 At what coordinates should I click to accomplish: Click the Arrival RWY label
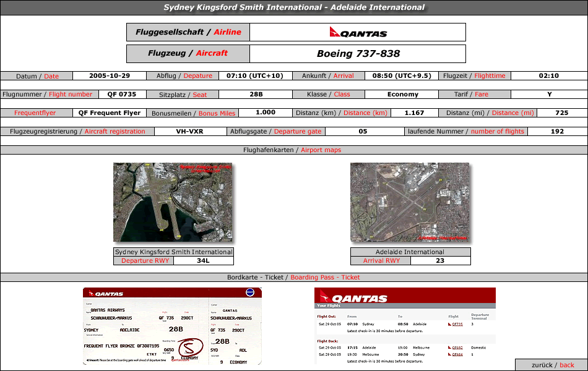coord(381,260)
